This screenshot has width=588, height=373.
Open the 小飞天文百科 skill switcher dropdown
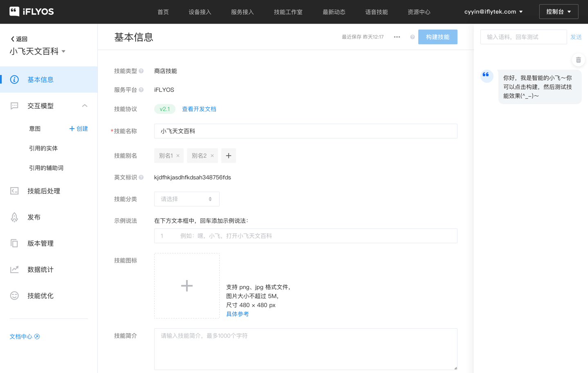(38, 51)
